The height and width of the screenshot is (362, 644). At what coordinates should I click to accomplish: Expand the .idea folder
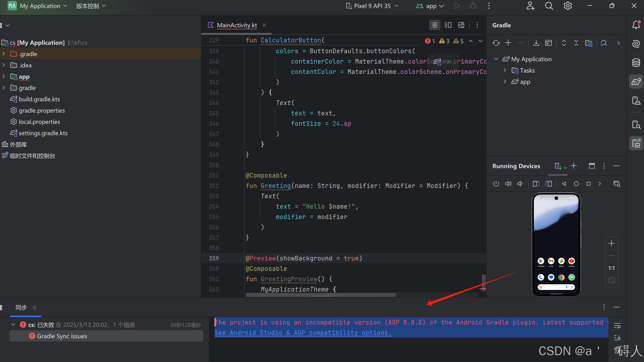4,65
